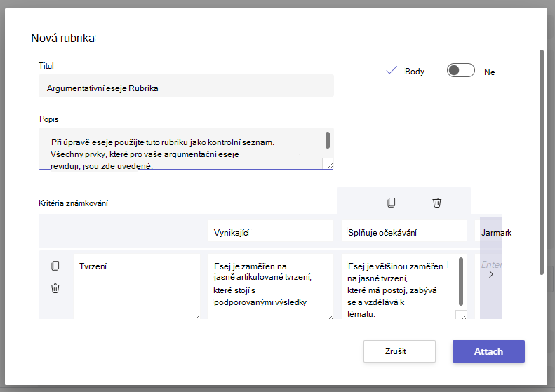Copy the Splňuje očekávání column

click(x=391, y=203)
